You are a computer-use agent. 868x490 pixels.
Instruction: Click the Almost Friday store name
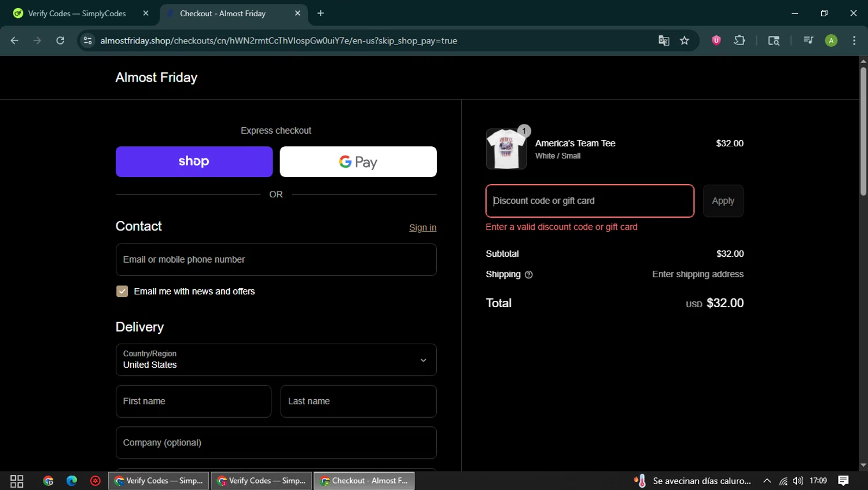[x=156, y=78]
